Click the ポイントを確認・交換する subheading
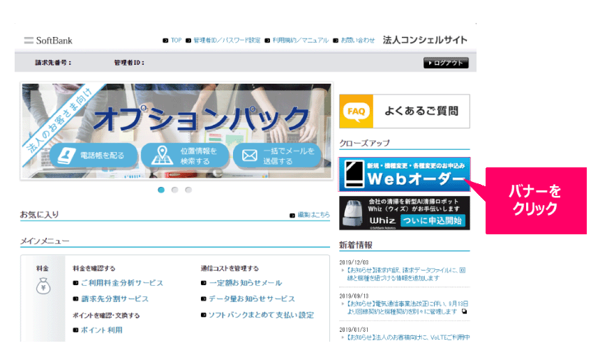This screenshot has height=364, width=607. (106, 316)
